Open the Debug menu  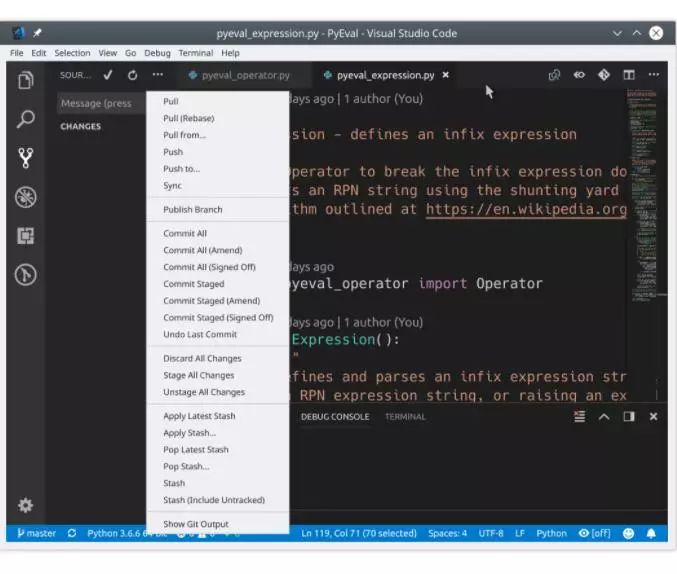click(157, 53)
